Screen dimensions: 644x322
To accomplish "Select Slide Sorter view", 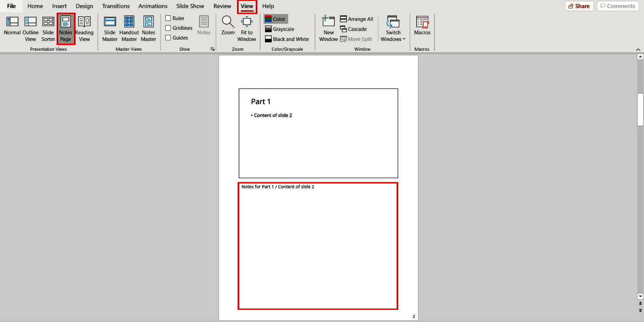I will (x=48, y=27).
